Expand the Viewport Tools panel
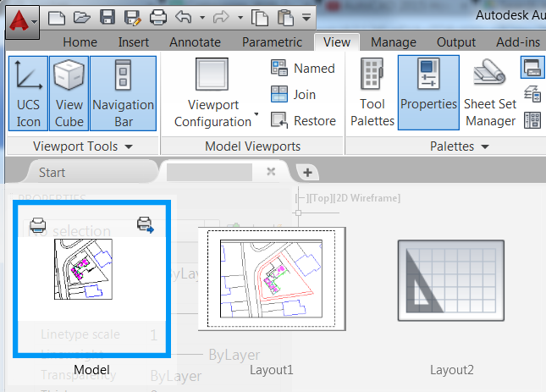Viewport: 546px width, 392px height. click(x=82, y=146)
